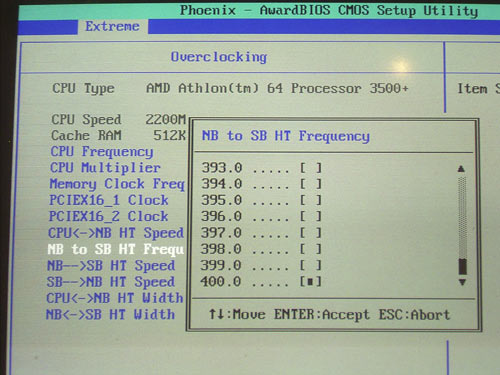500x375 pixels.
Task: Click the ENTER:Accept hint
Action: pyautogui.click(x=322, y=315)
